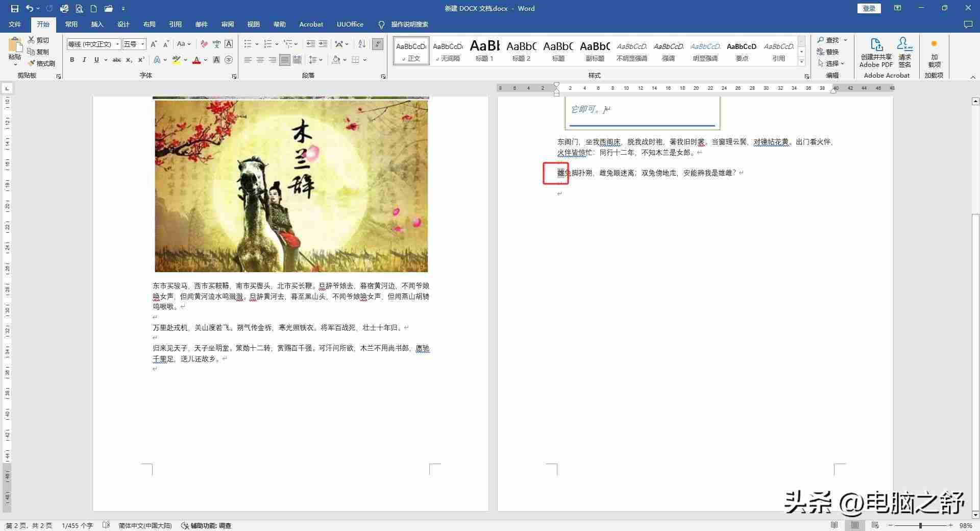
Task: Expand the styles gallery more arrow
Action: pos(802,62)
